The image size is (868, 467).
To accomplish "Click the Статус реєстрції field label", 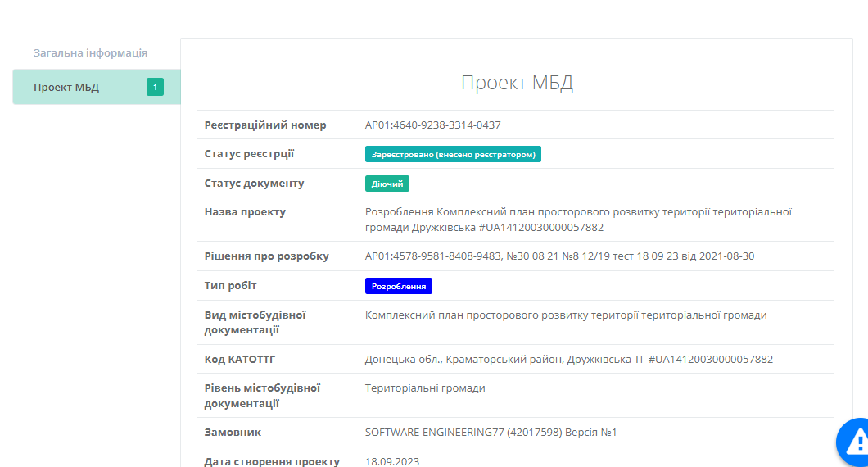I will click(x=249, y=154).
